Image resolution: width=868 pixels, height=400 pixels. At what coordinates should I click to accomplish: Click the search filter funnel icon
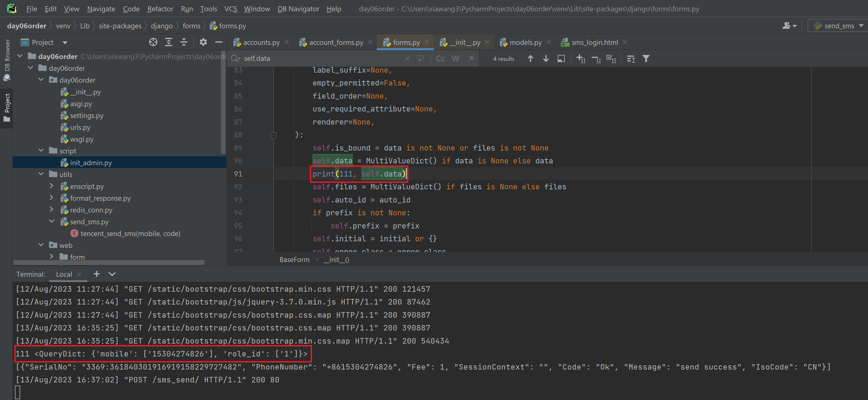(646, 59)
